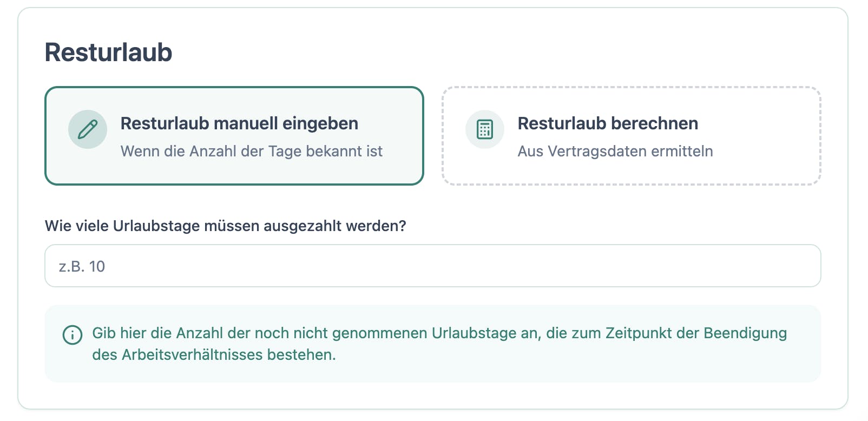Click the 'Wie viele Urlaubstage' question label
The image size is (868, 421).
(x=225, y=226)
